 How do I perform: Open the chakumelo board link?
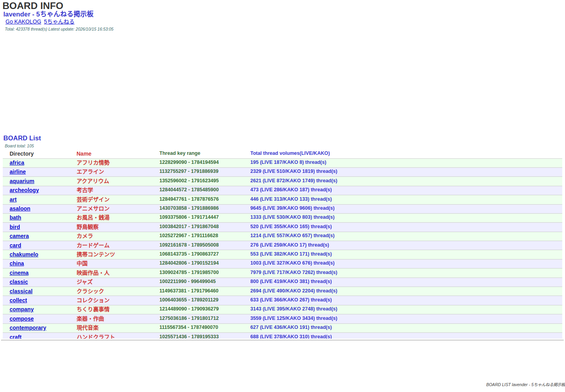pos(24,254)
